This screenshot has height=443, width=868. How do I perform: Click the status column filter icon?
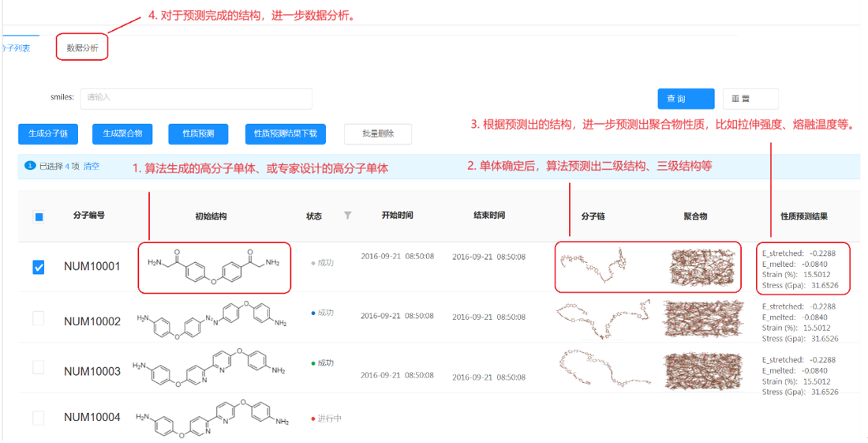(347, 216)
